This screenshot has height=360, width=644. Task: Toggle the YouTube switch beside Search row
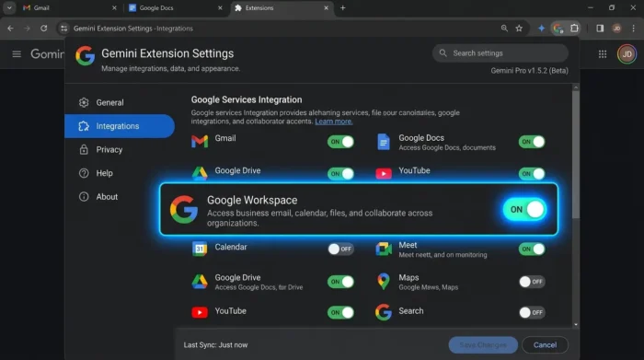[x=340, y=312]
